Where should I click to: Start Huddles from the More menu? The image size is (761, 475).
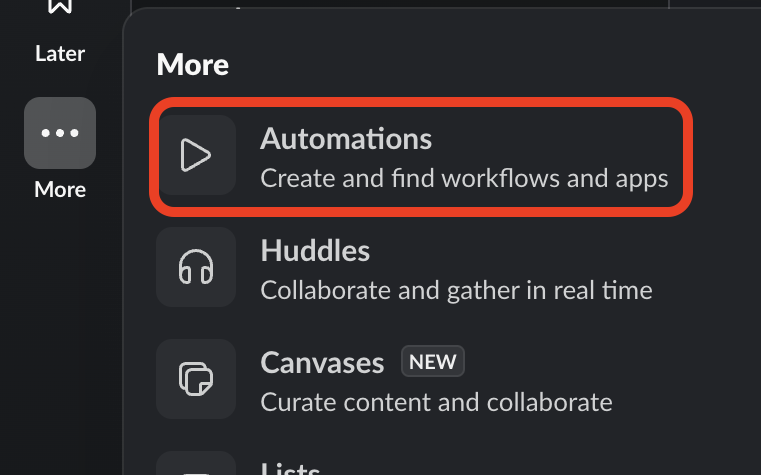[x=315, y=251]
